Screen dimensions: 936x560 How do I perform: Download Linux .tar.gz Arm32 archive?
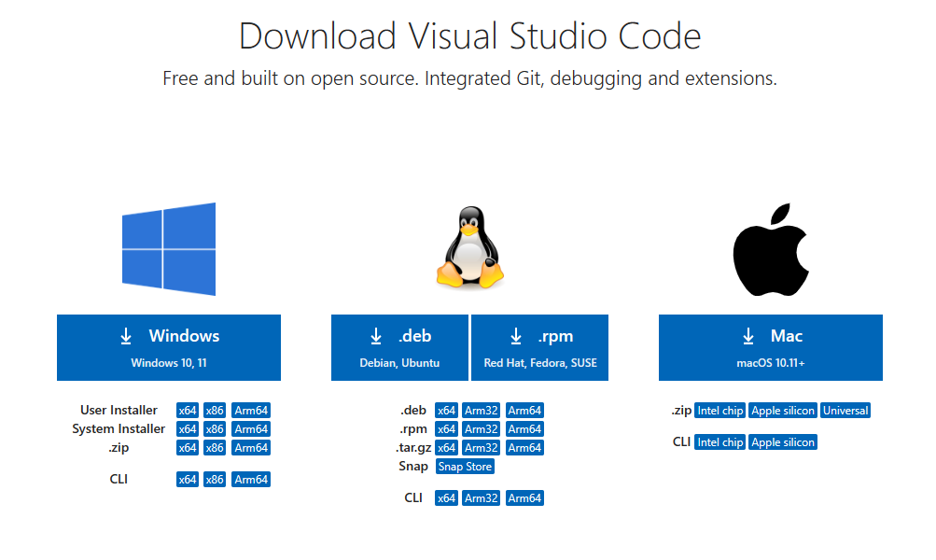point(482,448)
